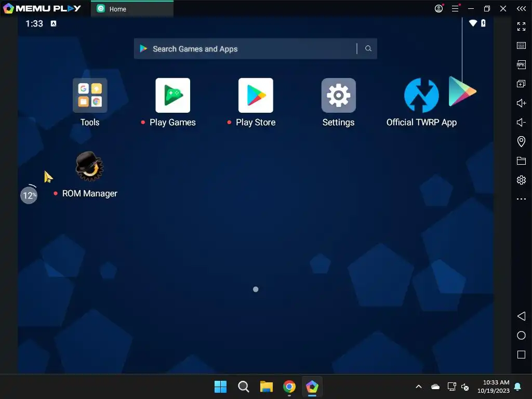Increase emulator volume

(x=521, y=103)
